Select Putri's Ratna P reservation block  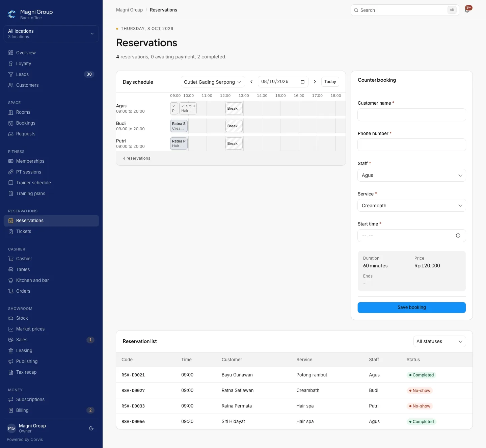click(x=179, y=143)
